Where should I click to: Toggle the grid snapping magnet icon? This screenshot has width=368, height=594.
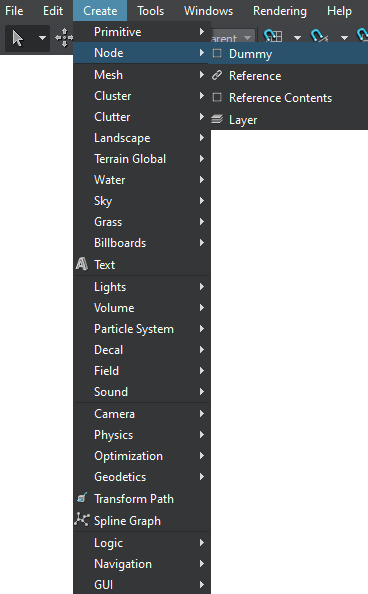273,36
